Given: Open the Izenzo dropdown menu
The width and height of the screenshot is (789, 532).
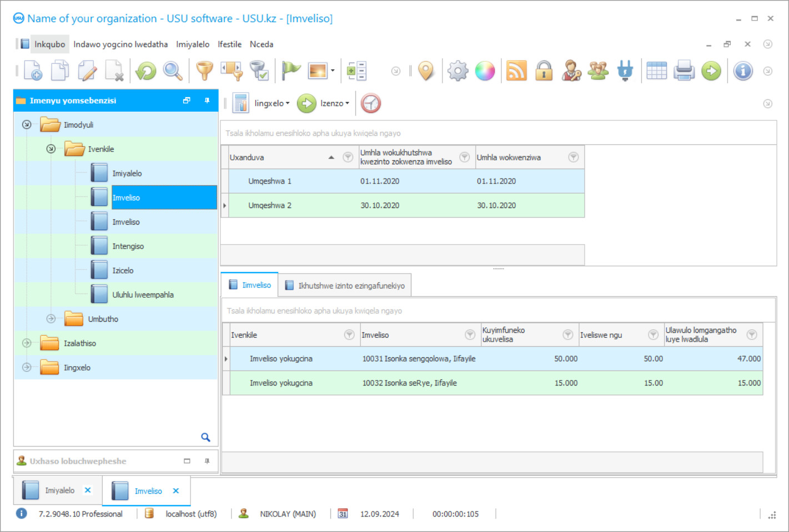Looking at the screenshot, I should 334,103.
